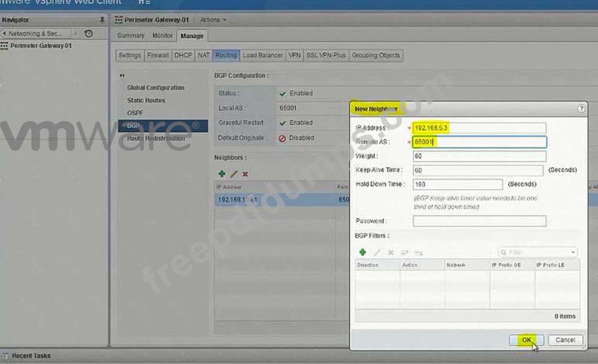Open the Firewall sub-tab

point(158,56)
